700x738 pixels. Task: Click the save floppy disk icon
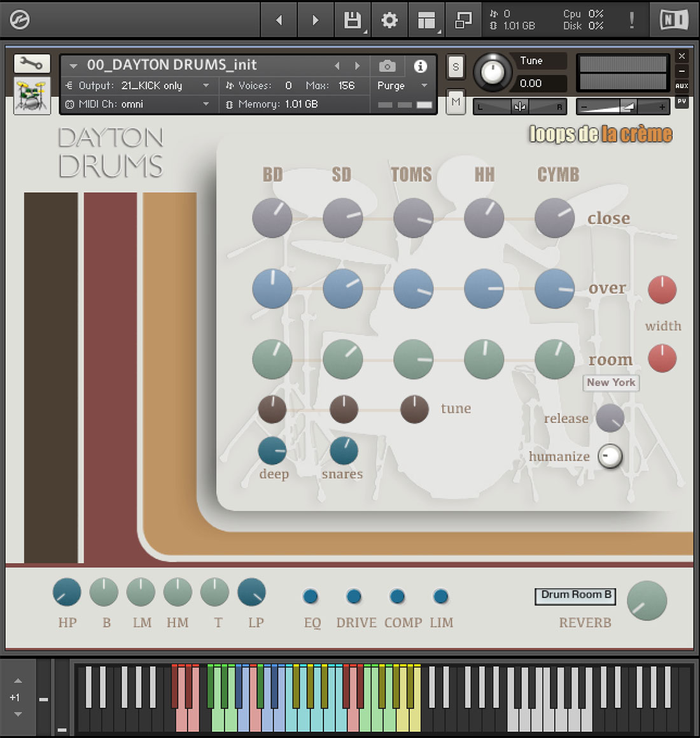353,20
